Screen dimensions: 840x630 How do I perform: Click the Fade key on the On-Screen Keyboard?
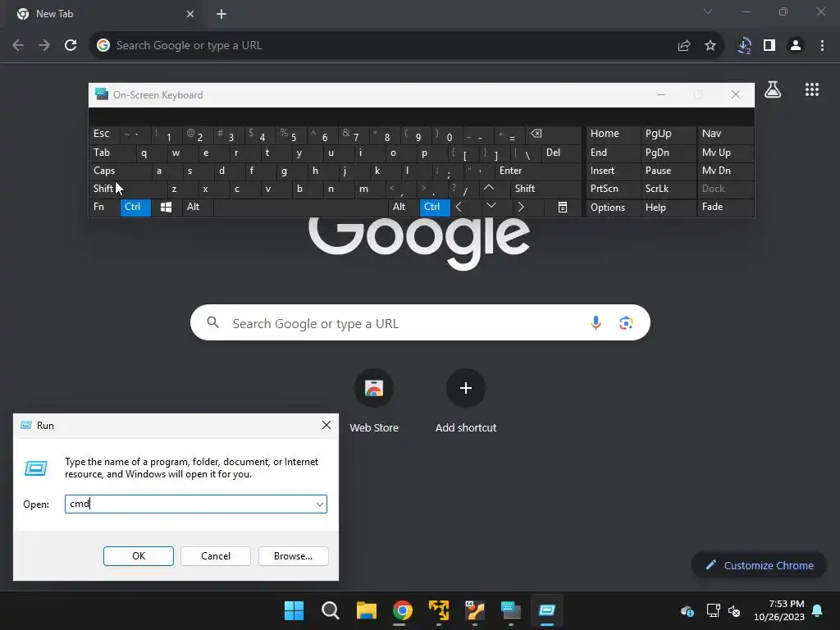point(725,208)
